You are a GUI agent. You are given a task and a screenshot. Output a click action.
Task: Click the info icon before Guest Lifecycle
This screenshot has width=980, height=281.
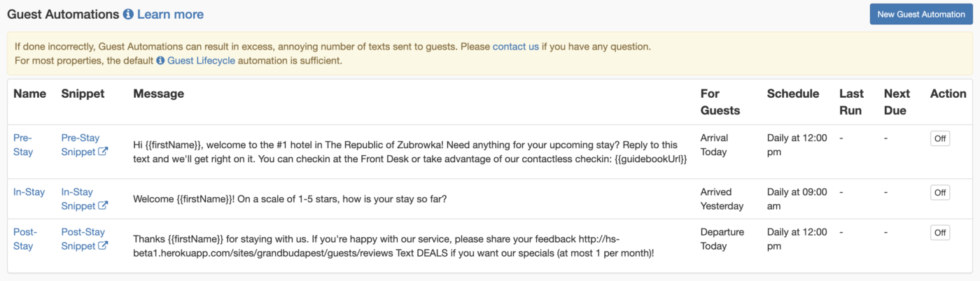[x=160, y=61]
